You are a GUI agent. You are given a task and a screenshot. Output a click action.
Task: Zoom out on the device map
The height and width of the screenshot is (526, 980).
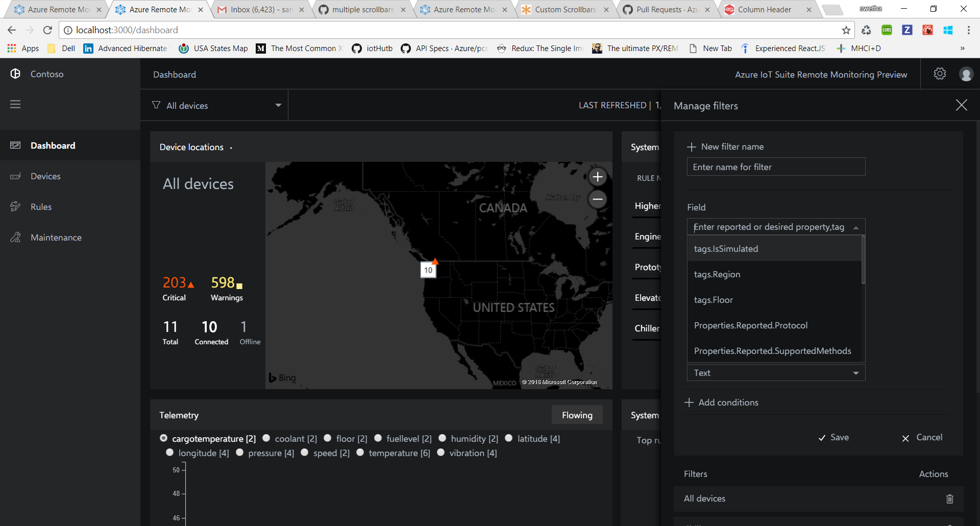[x=598, y=199]
